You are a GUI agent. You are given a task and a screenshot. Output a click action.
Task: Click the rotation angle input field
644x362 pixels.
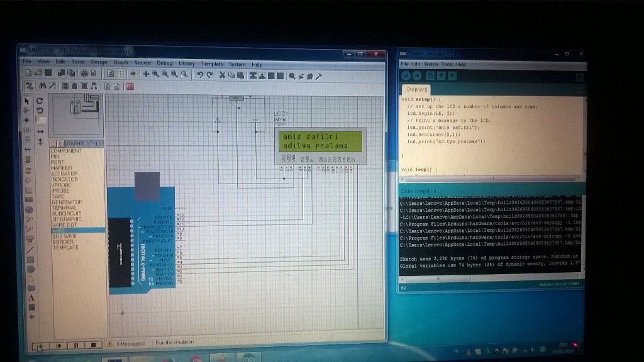[40, 119]
